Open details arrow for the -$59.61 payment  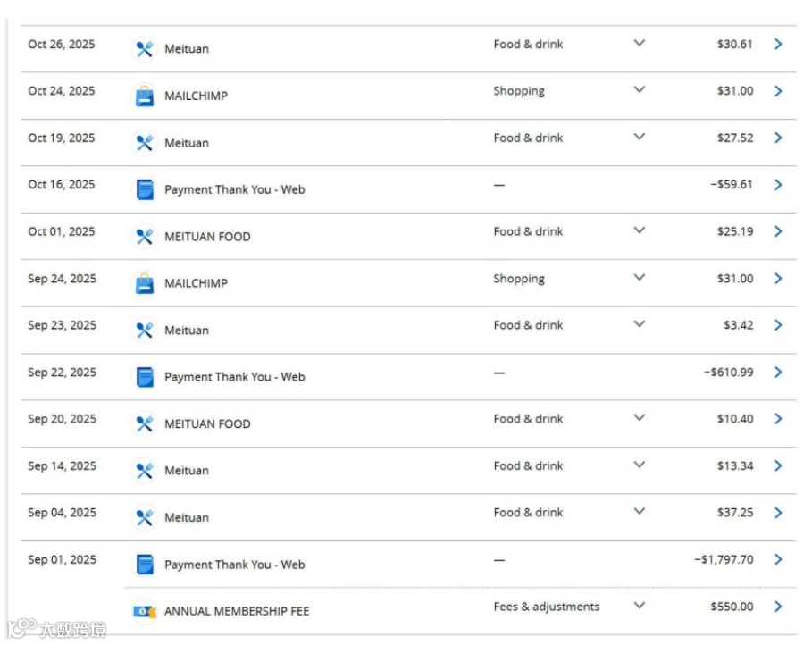tap(778, 185)
